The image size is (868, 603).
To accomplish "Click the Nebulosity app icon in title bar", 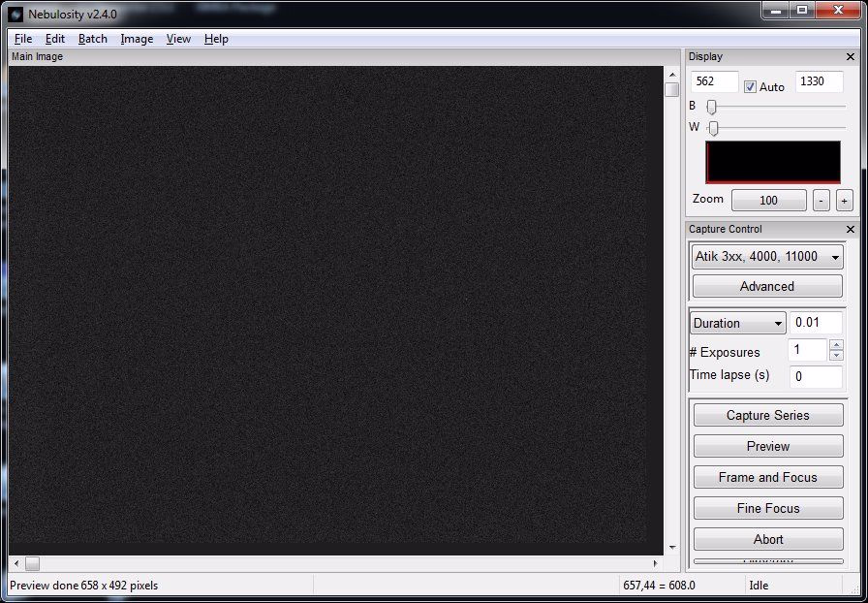I will [x=15, y=14].
